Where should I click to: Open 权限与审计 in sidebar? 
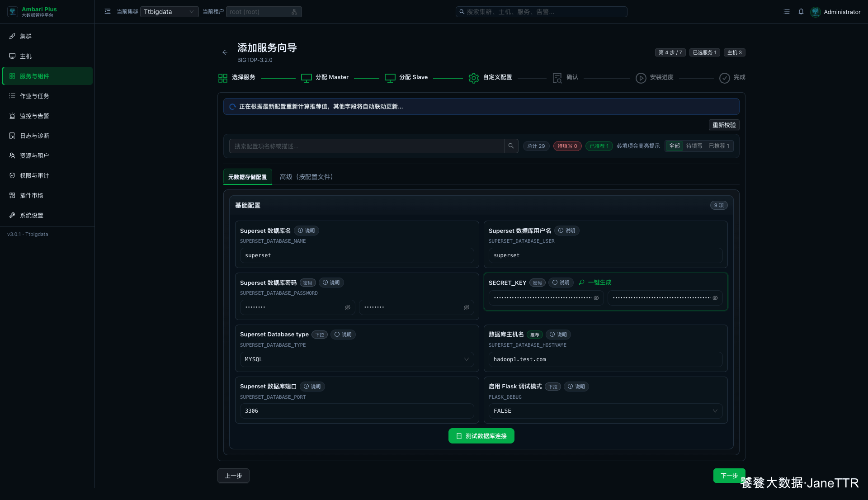[x=47, y=175]
